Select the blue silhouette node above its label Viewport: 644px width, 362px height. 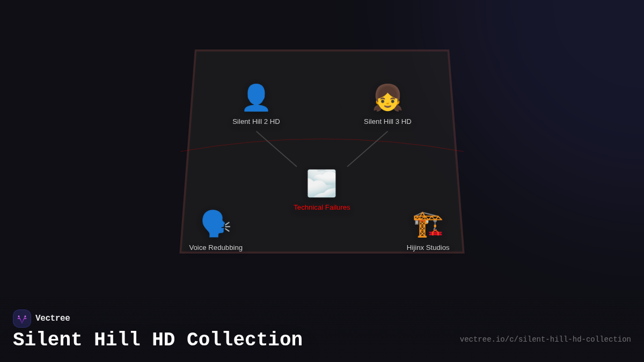[257, 97]
